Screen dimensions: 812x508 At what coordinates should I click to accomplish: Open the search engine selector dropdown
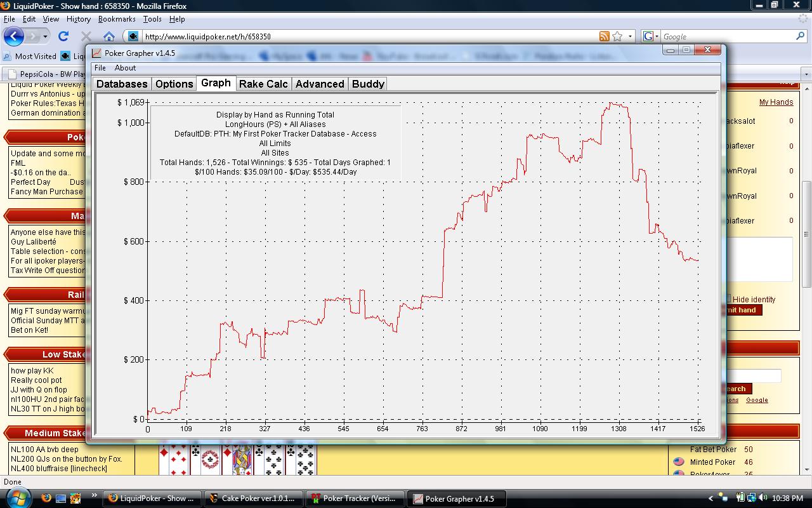(x=657, y=36)
